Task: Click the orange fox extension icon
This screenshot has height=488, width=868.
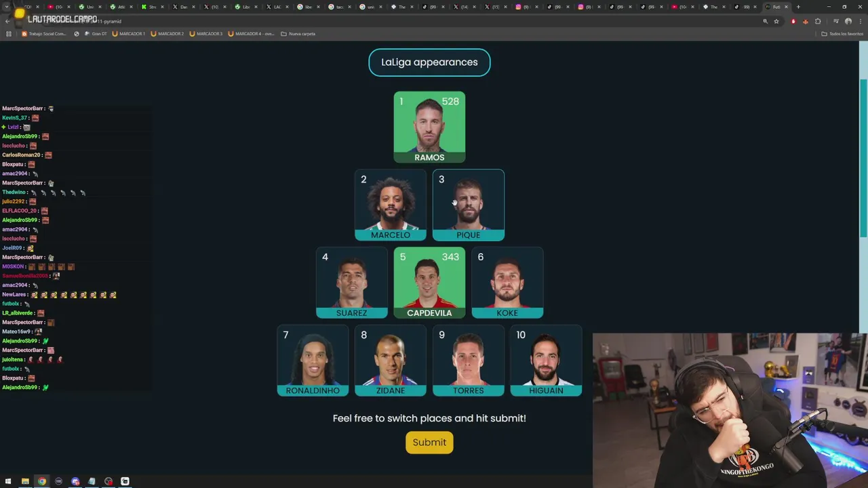Action: (x=806, y=21)
